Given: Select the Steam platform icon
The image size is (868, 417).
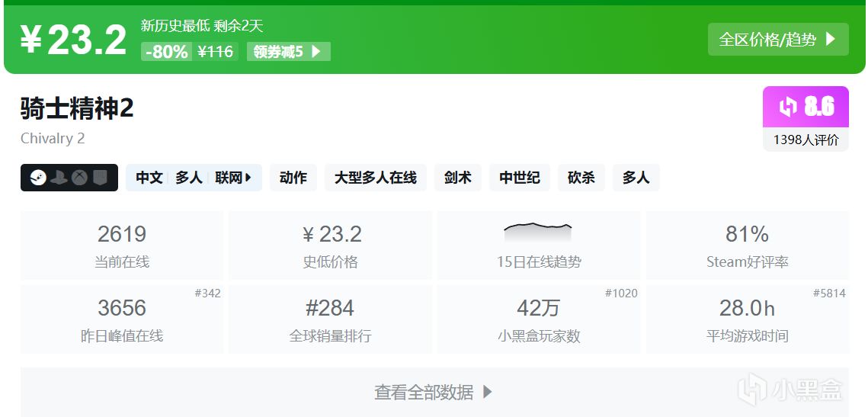Looking at the screenshot, I should pos(38,178).
